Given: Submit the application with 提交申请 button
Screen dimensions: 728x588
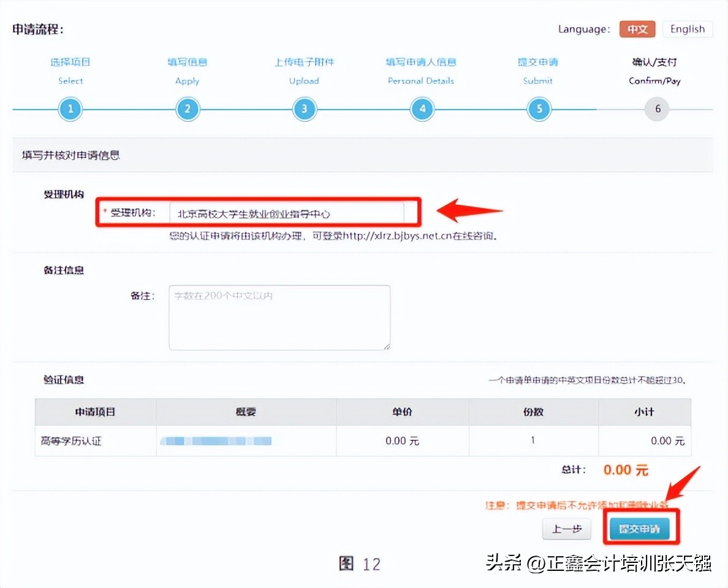Looking at the screenshot, I should coord(641,527).
